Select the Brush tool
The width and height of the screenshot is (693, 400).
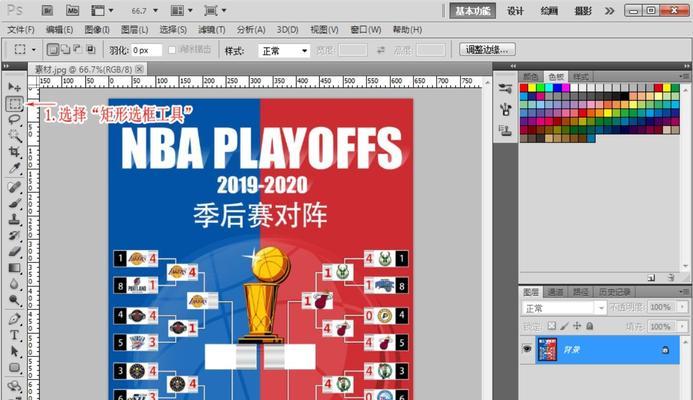pos(14,203)
